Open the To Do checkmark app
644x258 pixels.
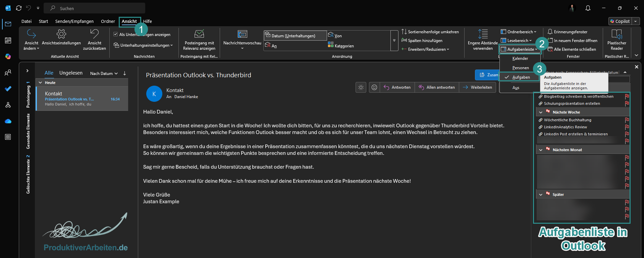8,89
